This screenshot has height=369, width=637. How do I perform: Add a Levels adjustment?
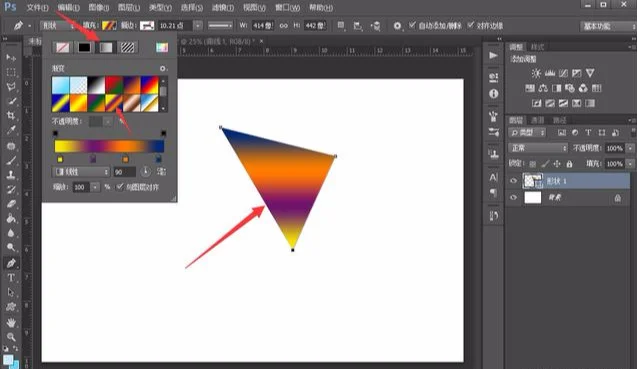click(x=550, y=73)
